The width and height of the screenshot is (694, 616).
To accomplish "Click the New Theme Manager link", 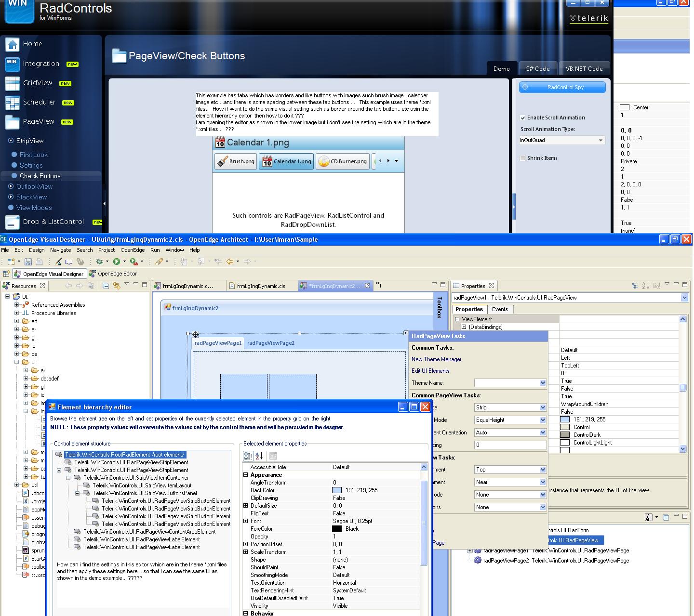I will click(x=437, y=359).
